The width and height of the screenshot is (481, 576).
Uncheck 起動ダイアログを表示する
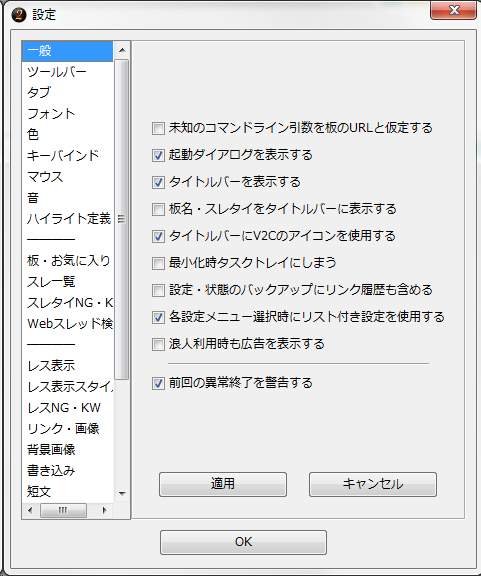[158, 155]
